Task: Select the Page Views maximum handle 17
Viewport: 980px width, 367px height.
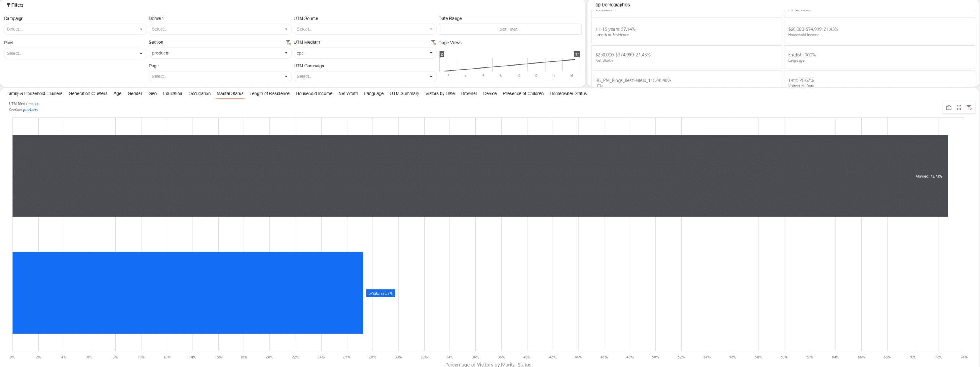Action: point(577,54)
